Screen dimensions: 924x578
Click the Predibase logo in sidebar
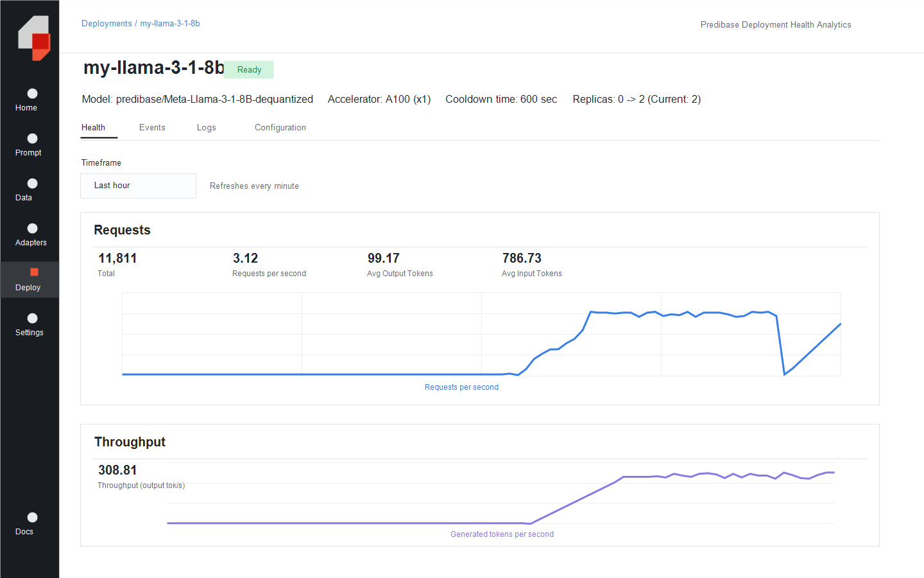point(34,38)
